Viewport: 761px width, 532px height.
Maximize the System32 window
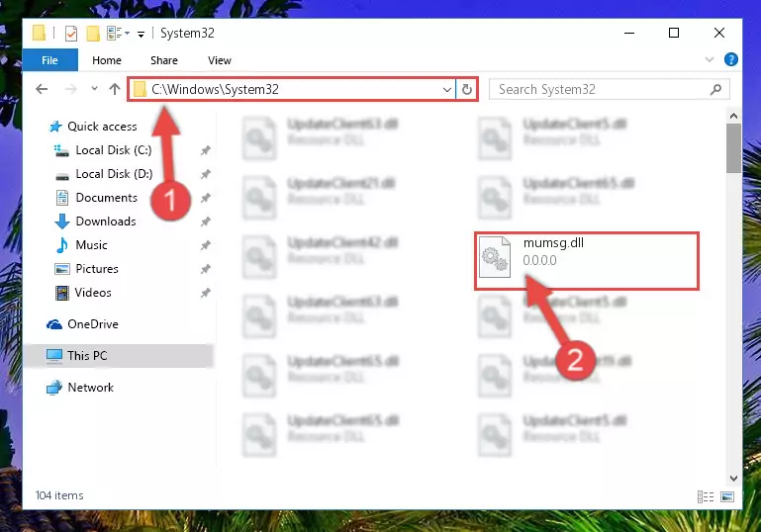674,33
